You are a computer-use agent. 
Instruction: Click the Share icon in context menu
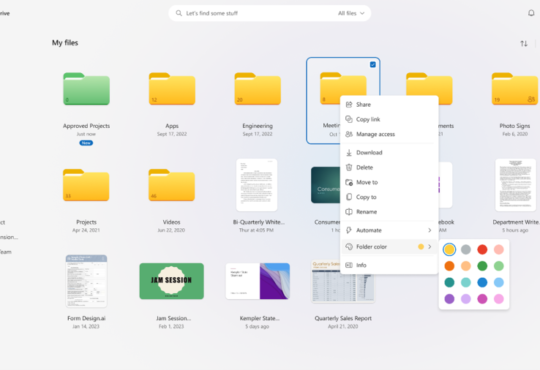349,104
